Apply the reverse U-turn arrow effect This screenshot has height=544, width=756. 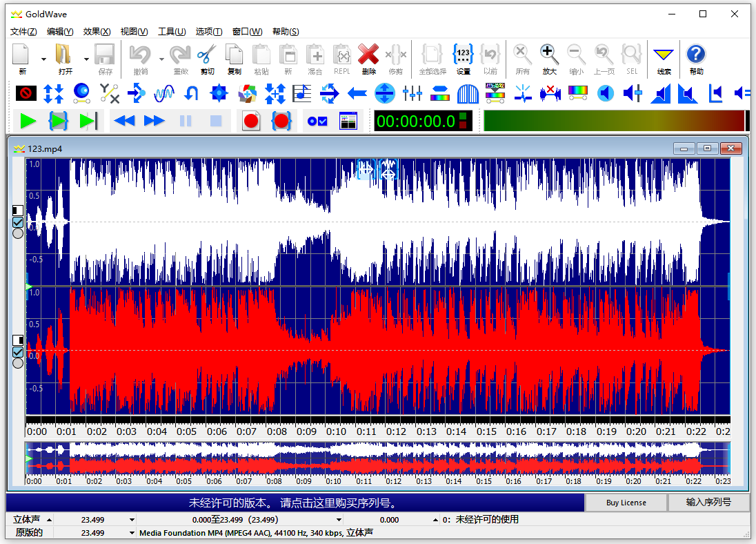191,93
